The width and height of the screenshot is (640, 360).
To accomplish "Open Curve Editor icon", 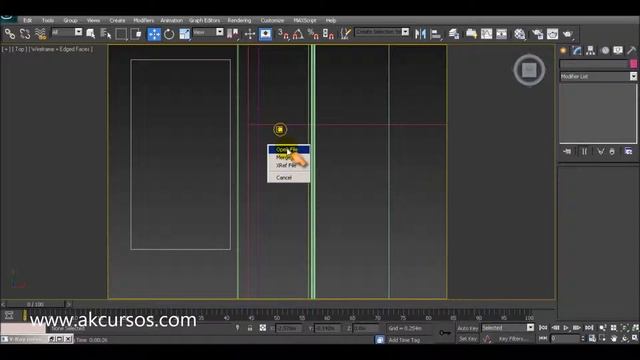I will click(x=487, y=34).
